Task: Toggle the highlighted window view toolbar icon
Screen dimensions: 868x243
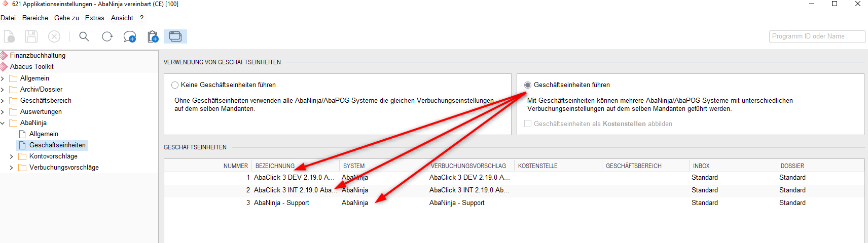Action: (175, 36)
